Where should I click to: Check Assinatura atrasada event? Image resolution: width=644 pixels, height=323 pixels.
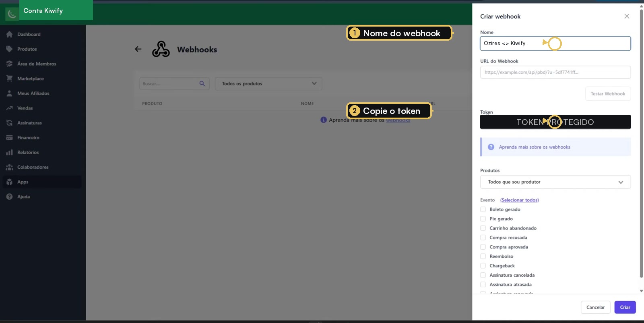pos(483,284)
